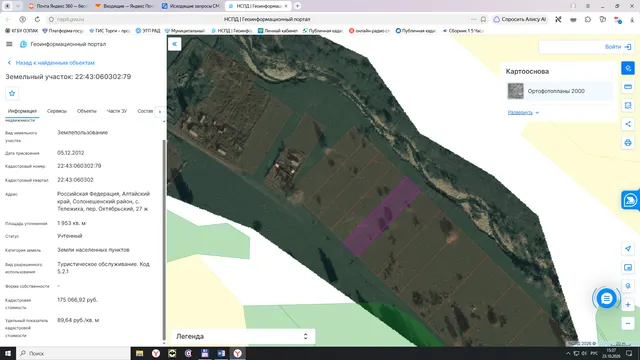Go back in browser history
This screenshot has height=360, width=640.
point(8,19)
